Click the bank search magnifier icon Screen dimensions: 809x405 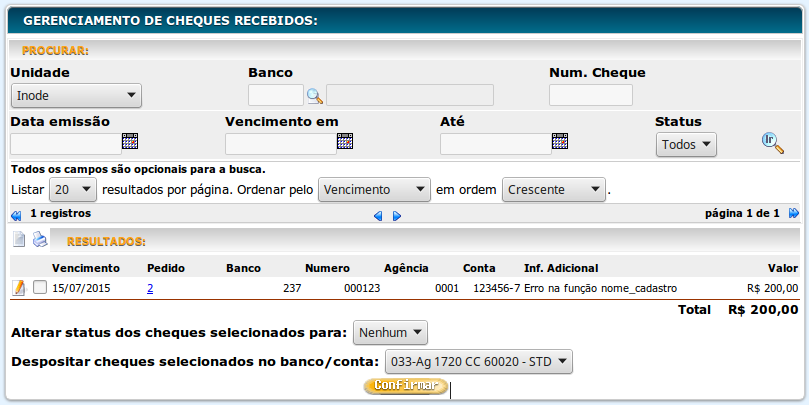pyautogui.click(x=315, y=96)
